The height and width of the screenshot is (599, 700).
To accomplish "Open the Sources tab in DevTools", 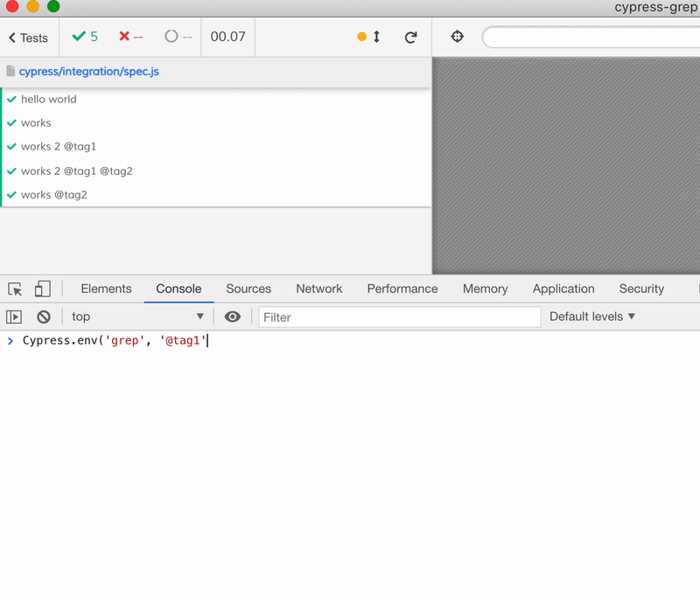I will pos(248,289).
